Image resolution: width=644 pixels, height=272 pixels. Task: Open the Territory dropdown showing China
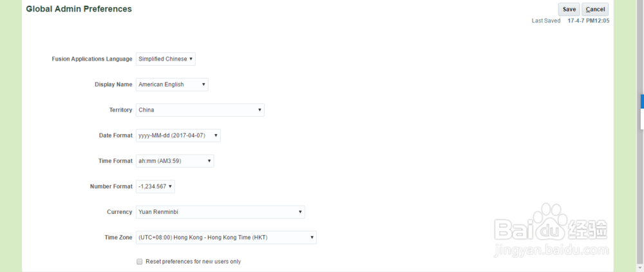[x=200, y=110]
